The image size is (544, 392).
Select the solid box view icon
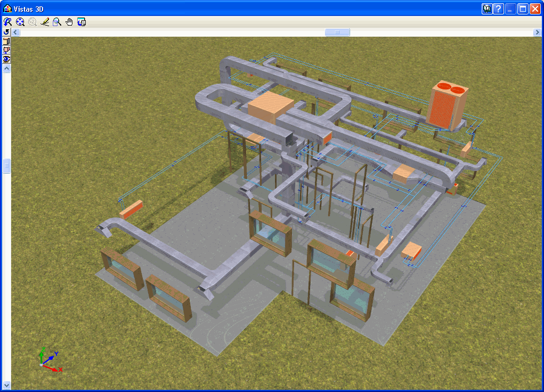tap(6, 41)
